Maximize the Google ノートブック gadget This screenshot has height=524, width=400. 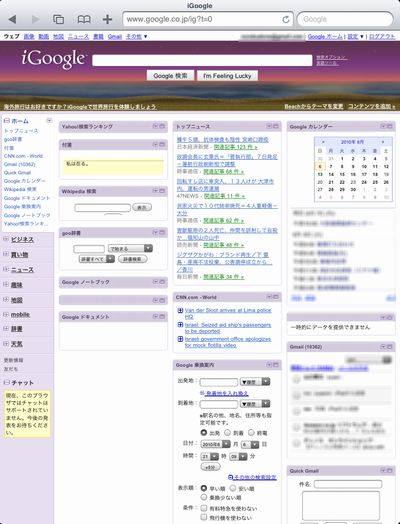[x=162, y=282]
